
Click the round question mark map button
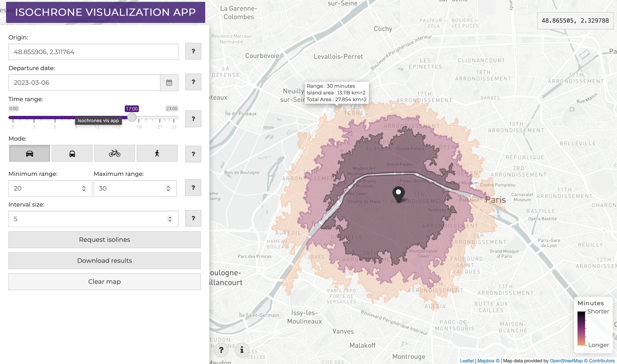(x=221, y=350)
